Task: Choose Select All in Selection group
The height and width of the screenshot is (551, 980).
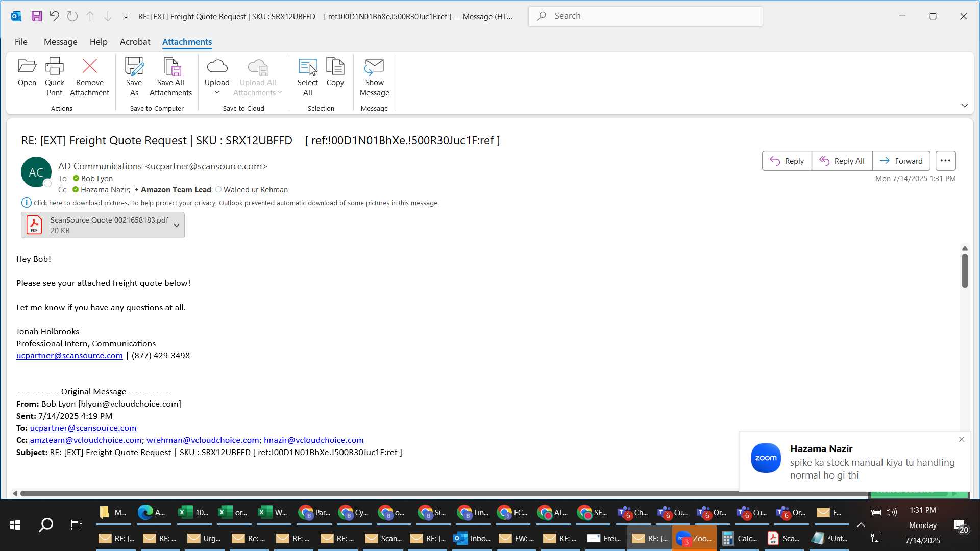Action: [307, 77]
